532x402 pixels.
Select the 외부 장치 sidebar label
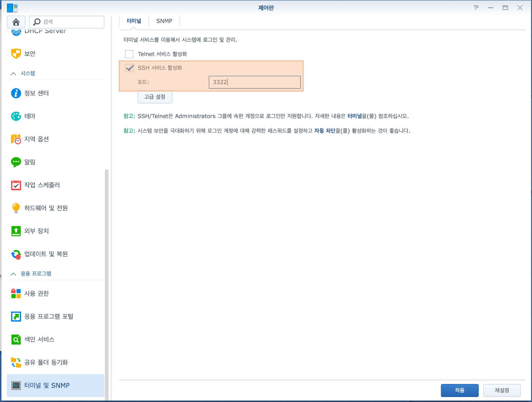36,231
